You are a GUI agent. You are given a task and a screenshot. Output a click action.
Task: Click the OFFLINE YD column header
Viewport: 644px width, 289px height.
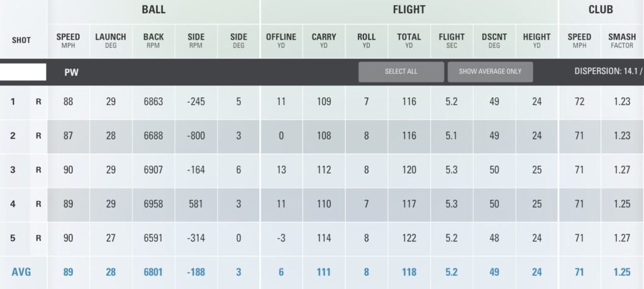coord(281,40)
